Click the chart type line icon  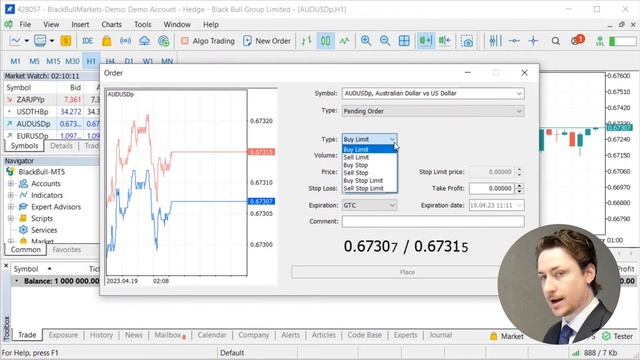[x=15, y=41]
